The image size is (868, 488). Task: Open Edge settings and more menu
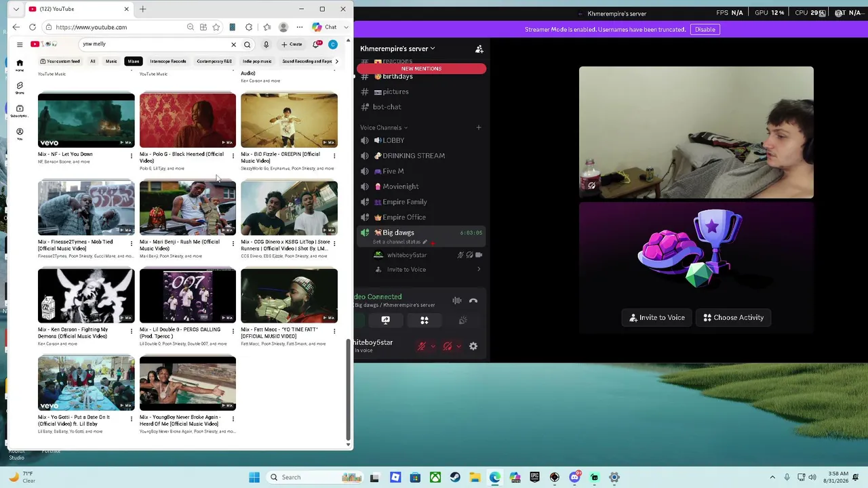300,27
